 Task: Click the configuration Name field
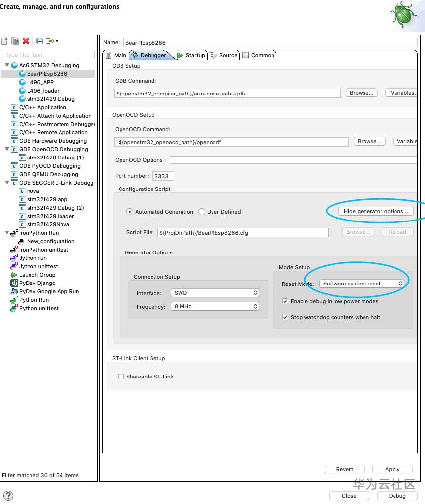point(270,42)
